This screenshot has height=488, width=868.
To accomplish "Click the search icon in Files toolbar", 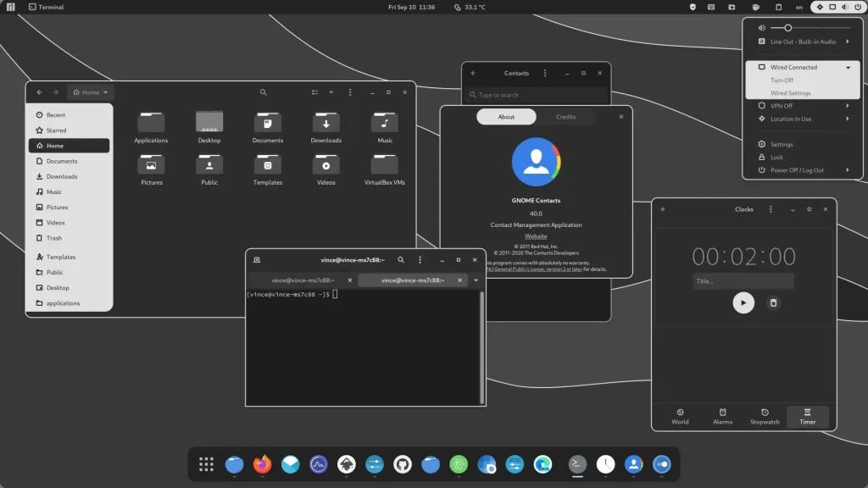I will tap(263, 92).
